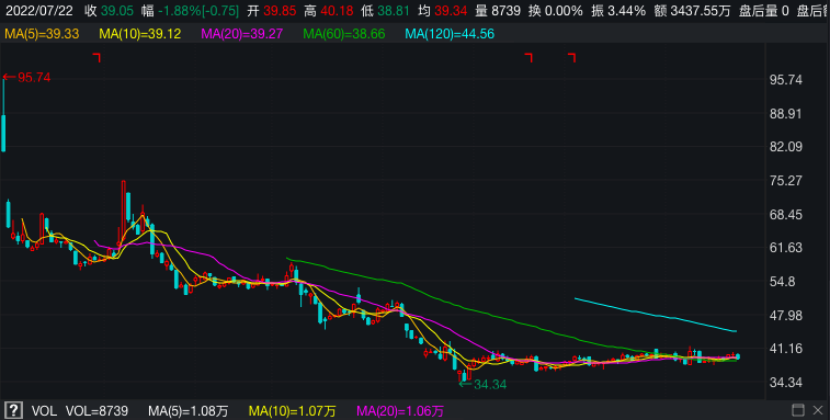830x420 pixels.
Task: Select the green MA(60)=38.66 label
Action: (345, 33)
